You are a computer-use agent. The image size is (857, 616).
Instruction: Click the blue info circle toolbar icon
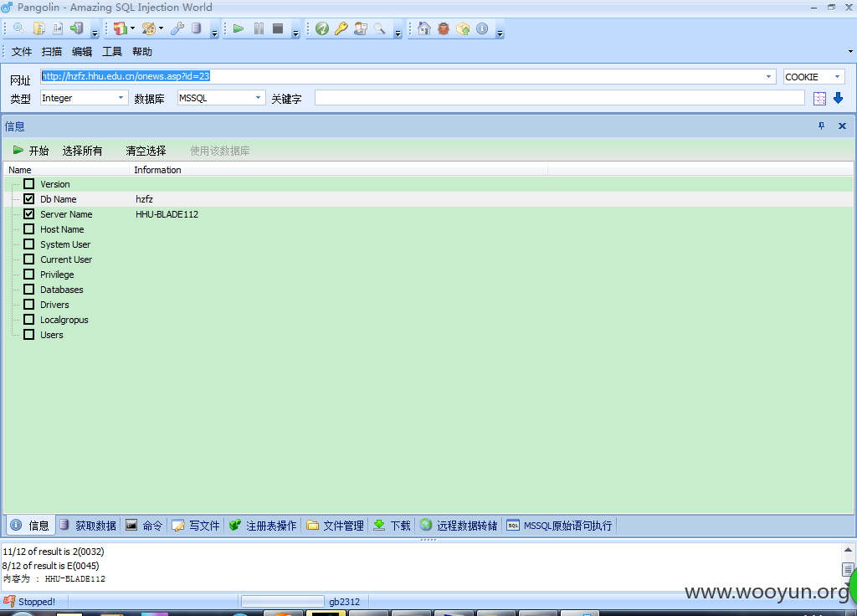coord(482,28)
